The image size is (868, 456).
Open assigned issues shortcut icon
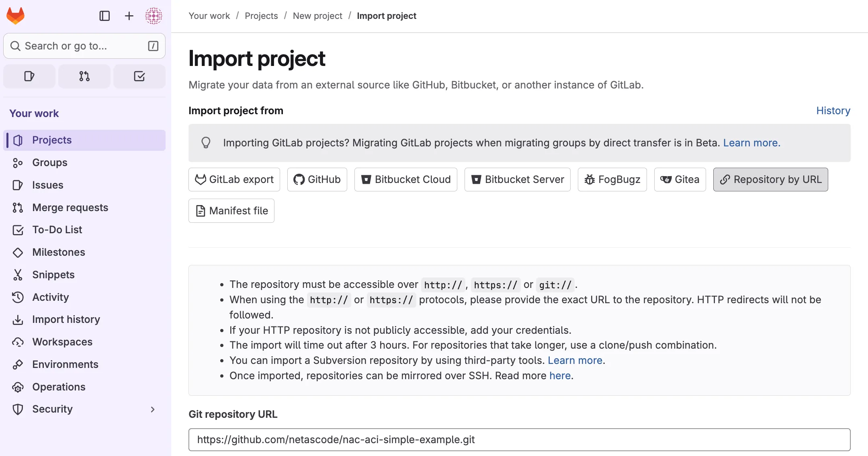(x=29, y=76)
